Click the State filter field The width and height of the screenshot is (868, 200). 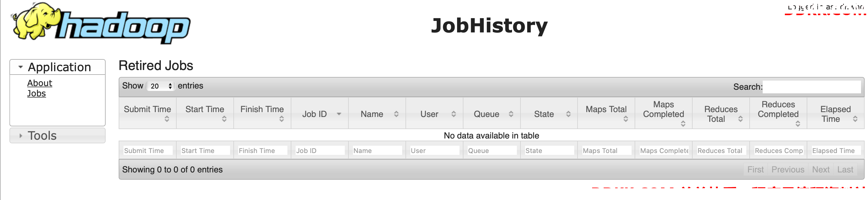pyautogui.click(x=549, y=151)
